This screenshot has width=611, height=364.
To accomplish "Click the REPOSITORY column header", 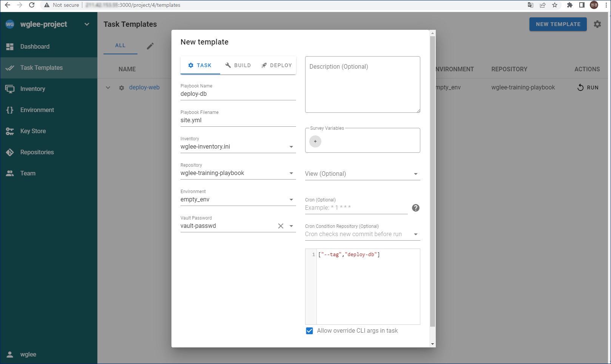I will pyautogui.click(x=509, y=69).
